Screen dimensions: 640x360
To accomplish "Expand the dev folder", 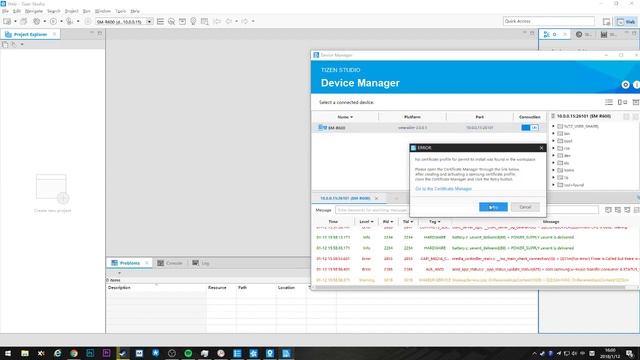I will [553, 156].
